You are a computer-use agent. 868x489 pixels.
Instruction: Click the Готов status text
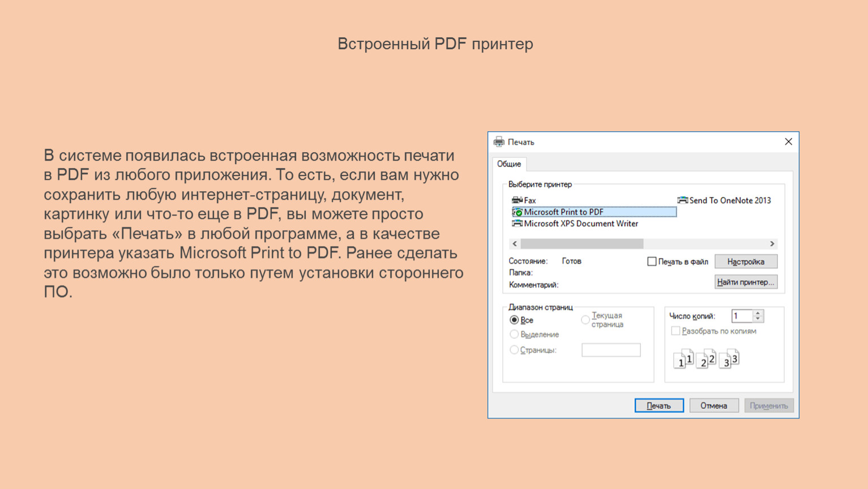click(x=571, y=261)
